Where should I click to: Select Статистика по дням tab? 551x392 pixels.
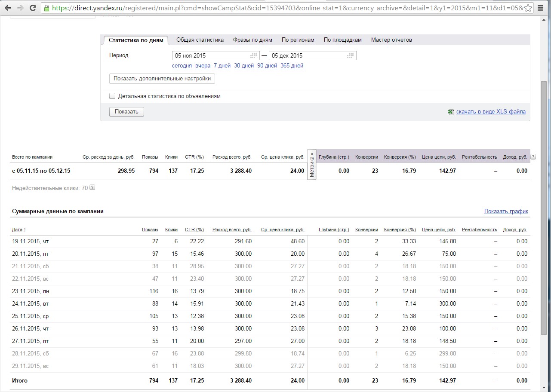click(136, 40)
